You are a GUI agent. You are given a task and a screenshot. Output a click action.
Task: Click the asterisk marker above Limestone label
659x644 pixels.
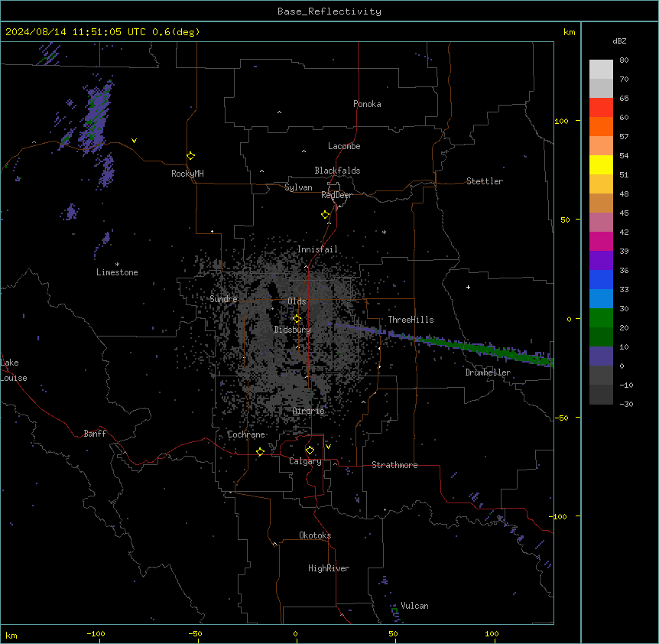pos(117,265)
